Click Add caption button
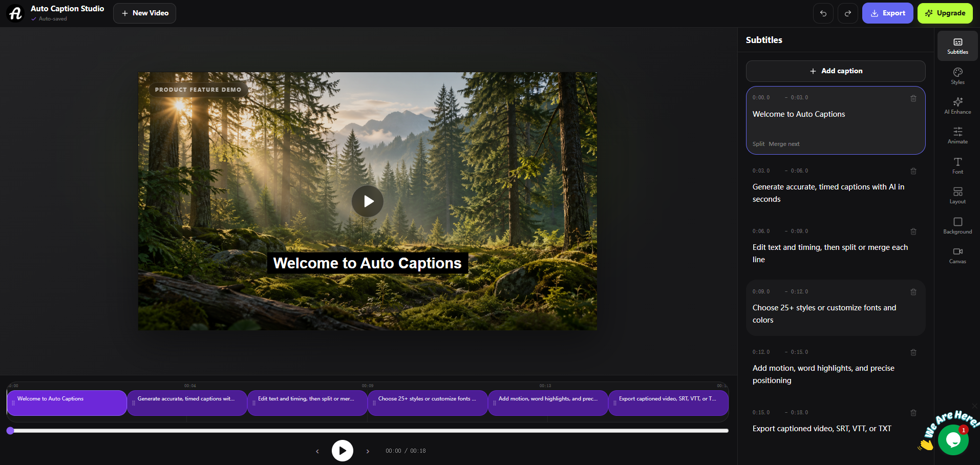980x465 pixels. (x=836, y=71)
